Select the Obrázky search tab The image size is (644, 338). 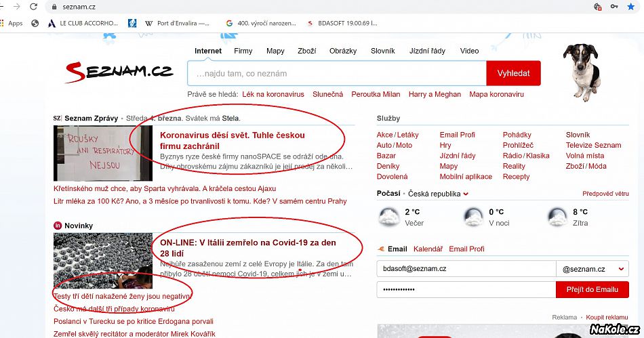[x=343, y=51]
